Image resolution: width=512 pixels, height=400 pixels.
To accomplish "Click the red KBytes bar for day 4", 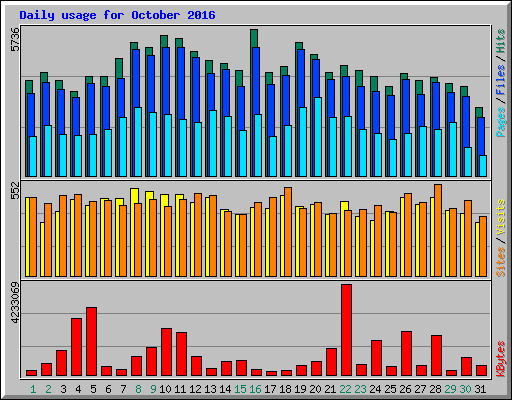I will pyautogui.click(x=76, y=347).
